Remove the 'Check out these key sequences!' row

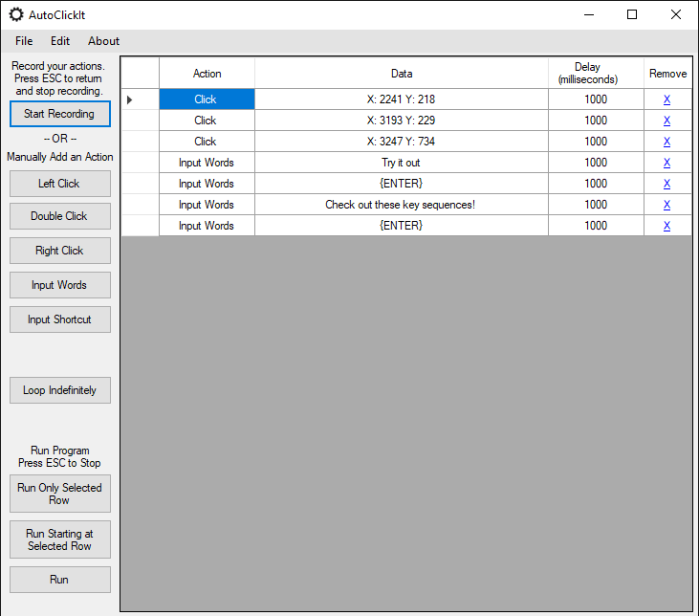(x=666, y=205)
